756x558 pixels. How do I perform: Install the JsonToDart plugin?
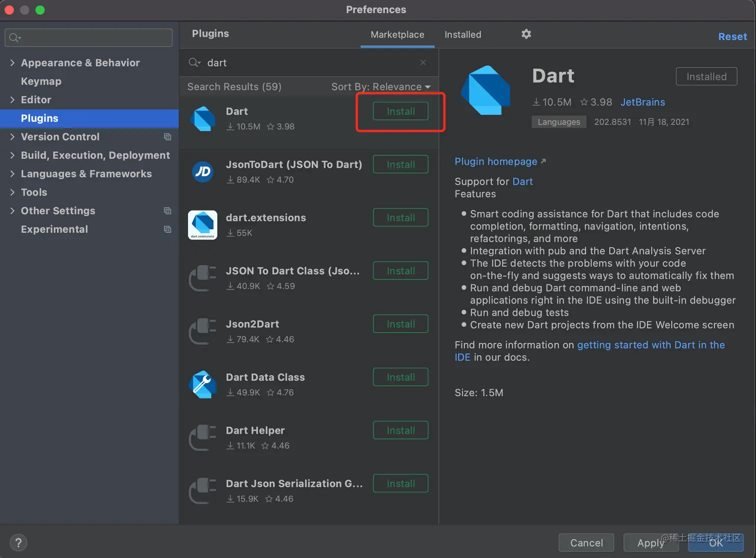(x=400, y=164)
